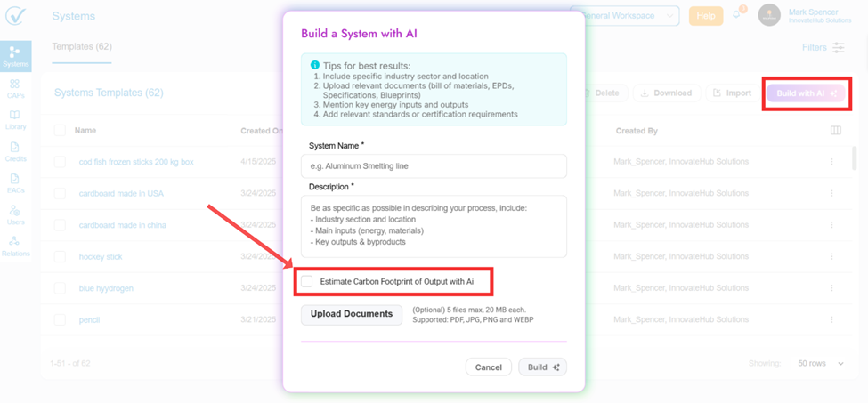Open the EACs sidebar item

(x=15, y=183)
